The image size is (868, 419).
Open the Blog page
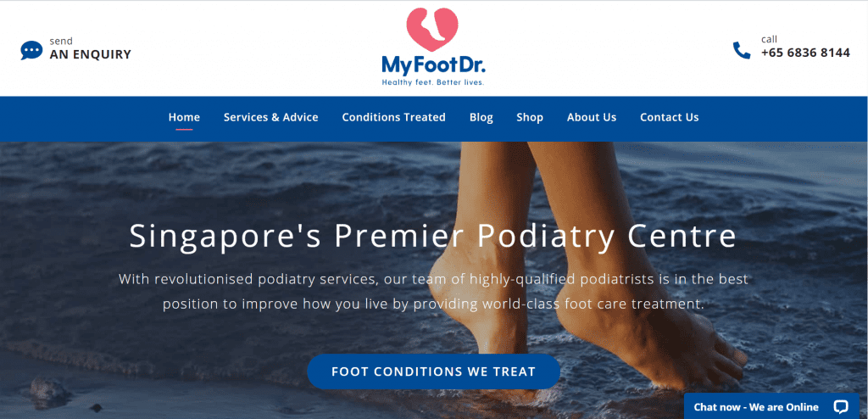[x=481, y=118]
